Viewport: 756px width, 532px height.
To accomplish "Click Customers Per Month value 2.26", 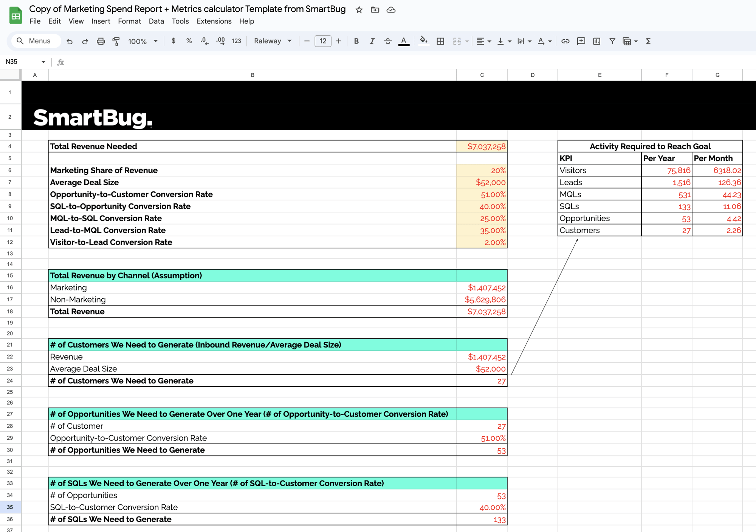I will tap(717, 230).
